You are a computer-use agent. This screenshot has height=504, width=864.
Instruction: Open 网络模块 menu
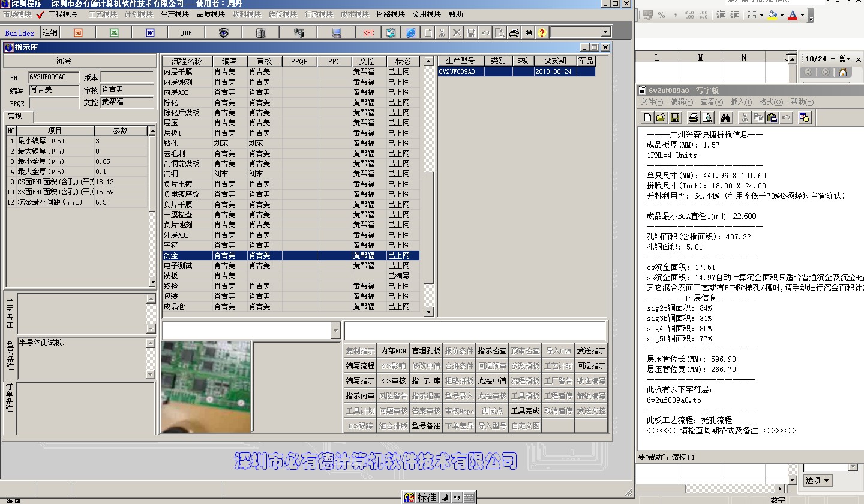click(x=391, y=14)
